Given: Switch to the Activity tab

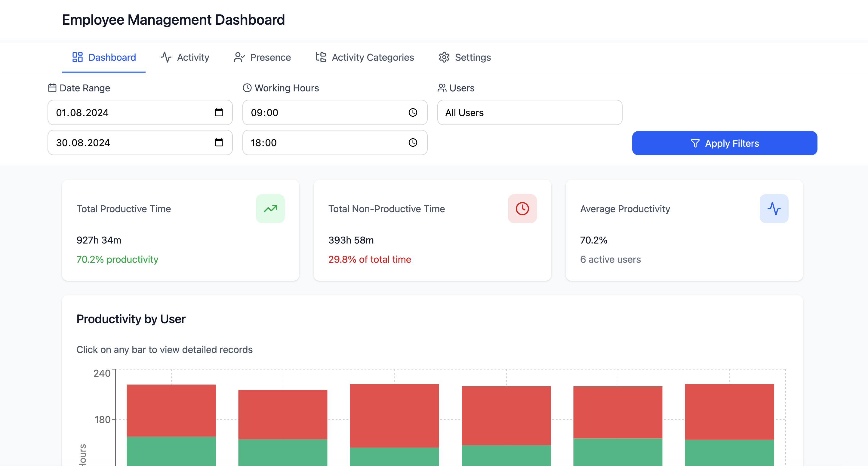Looking at the screenshot, I should [x=185, y=57].
